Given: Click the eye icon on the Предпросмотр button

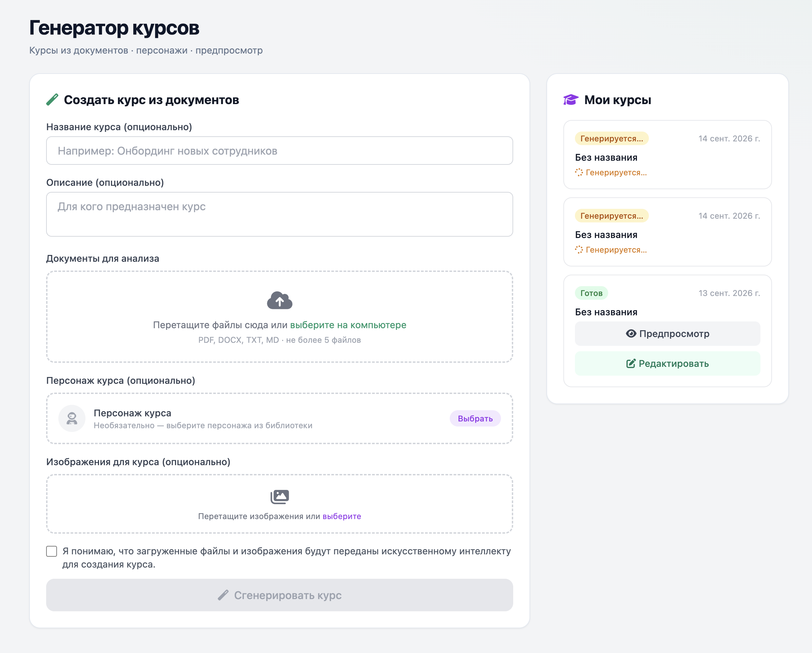Looking at the screenshot, I should 631,334.
